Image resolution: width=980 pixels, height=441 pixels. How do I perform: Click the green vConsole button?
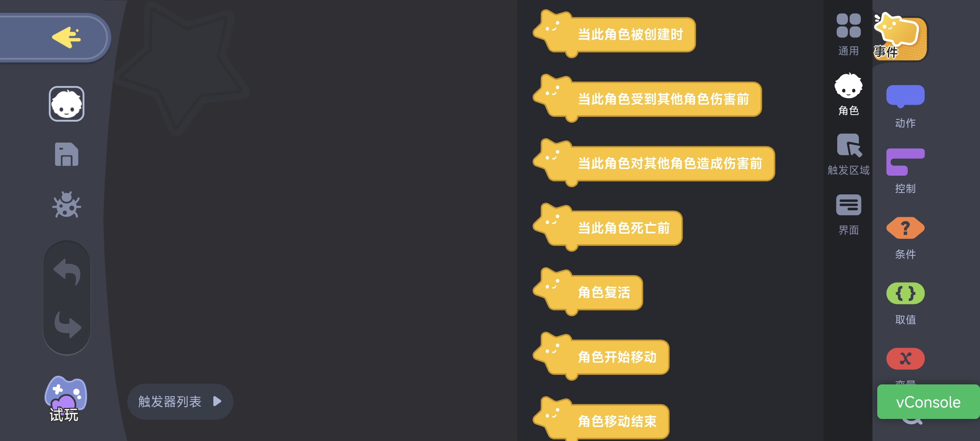click(928, 402)
